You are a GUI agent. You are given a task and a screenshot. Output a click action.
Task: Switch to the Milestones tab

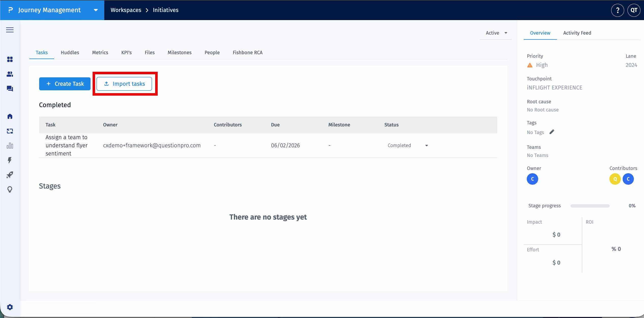coord(179,52)
